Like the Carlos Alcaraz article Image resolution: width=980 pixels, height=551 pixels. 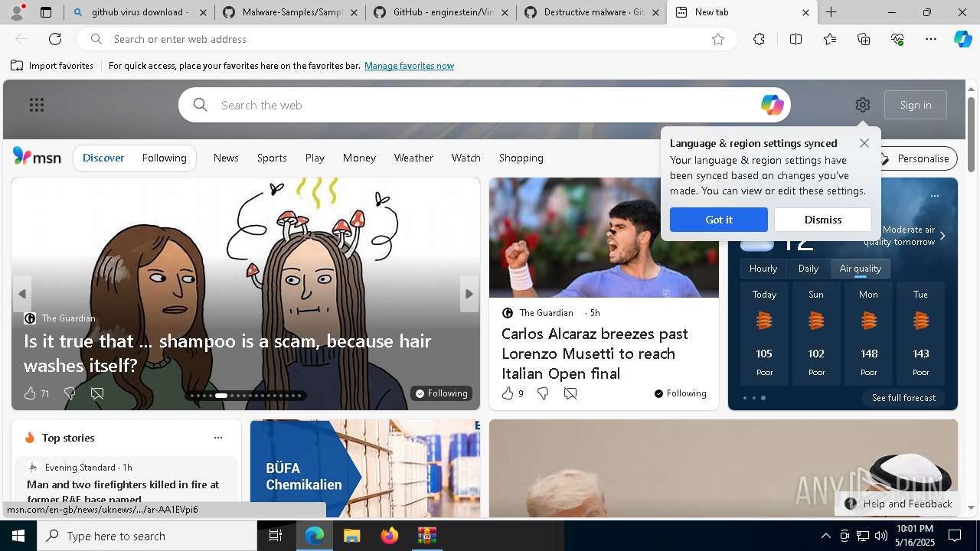(508, 393)
